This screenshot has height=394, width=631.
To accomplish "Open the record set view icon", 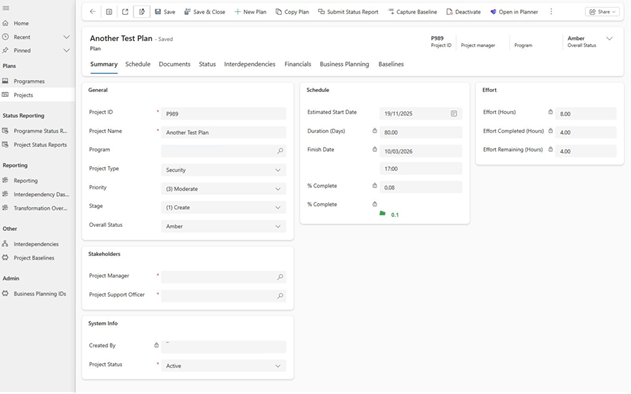I will [109, 12].
